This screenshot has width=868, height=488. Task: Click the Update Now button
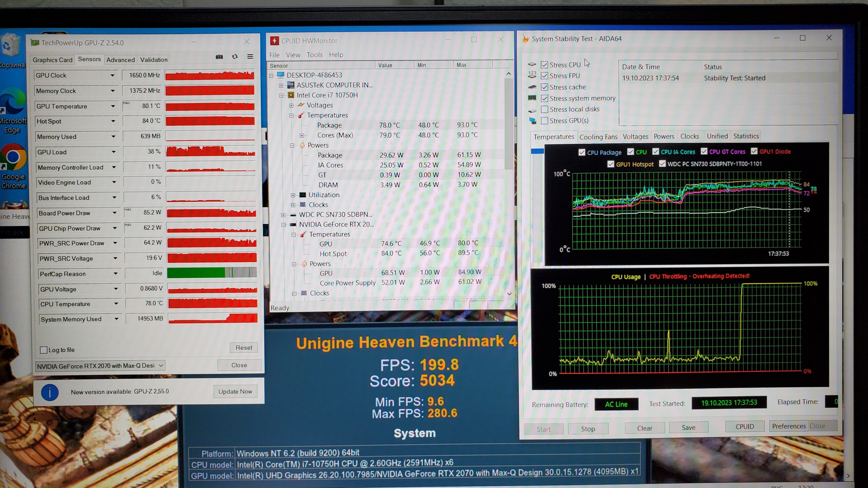235,391
